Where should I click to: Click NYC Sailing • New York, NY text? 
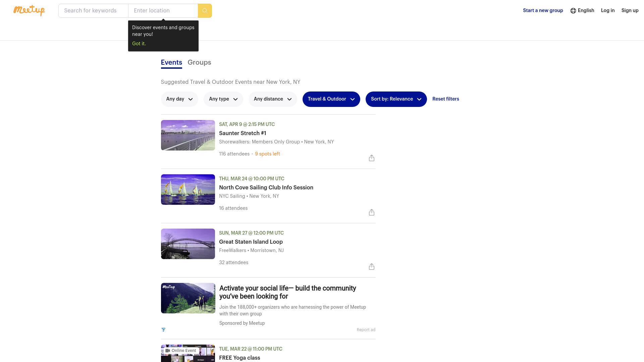[x=249, y=196]
